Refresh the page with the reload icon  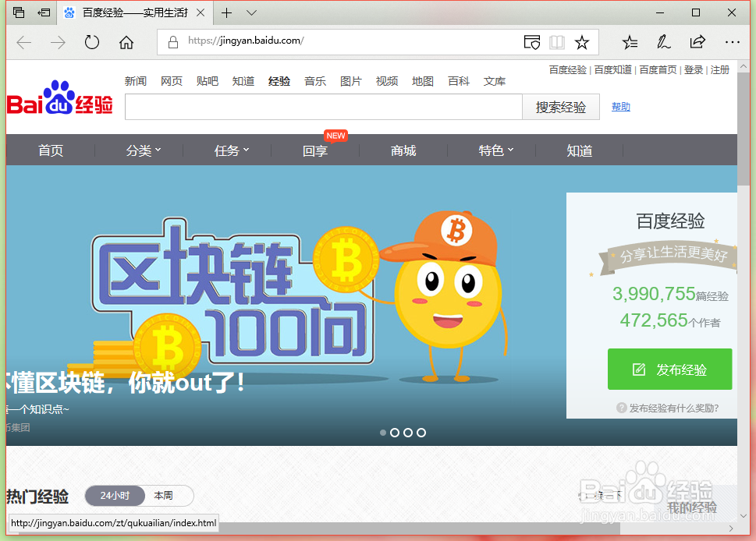tap(91, 42)
